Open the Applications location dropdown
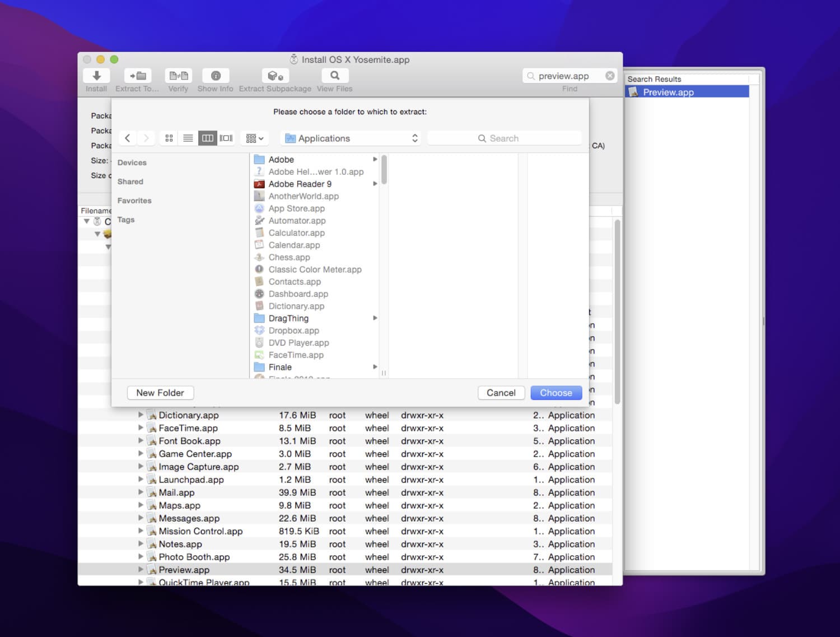 tap(352, 138)
